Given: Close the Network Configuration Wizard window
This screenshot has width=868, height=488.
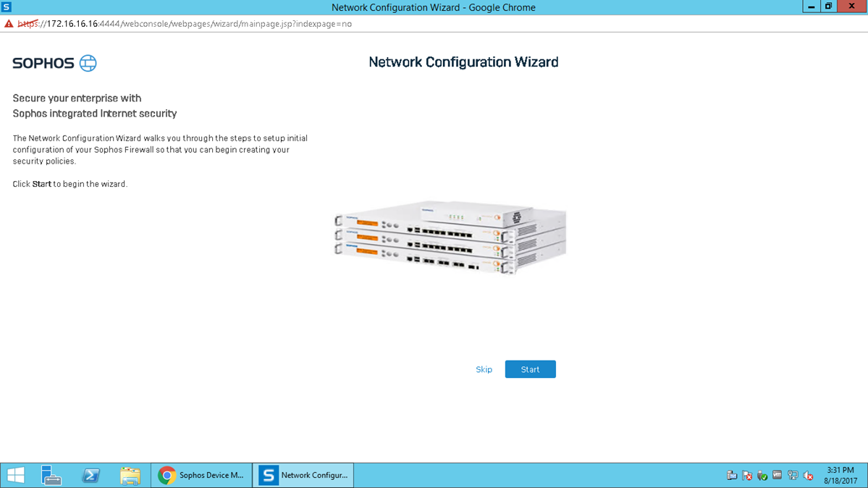Looking at the screenshot, I should point(852,7).
